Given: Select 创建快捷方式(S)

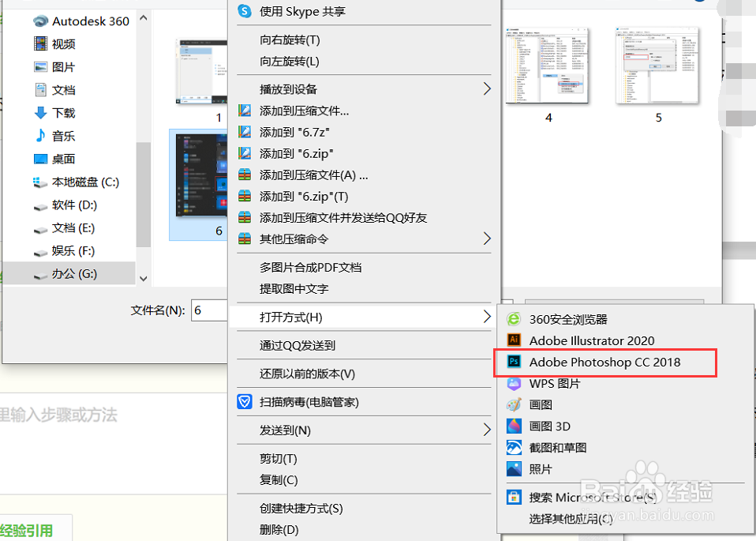Looking at the screenshot, I should [301, 508].
